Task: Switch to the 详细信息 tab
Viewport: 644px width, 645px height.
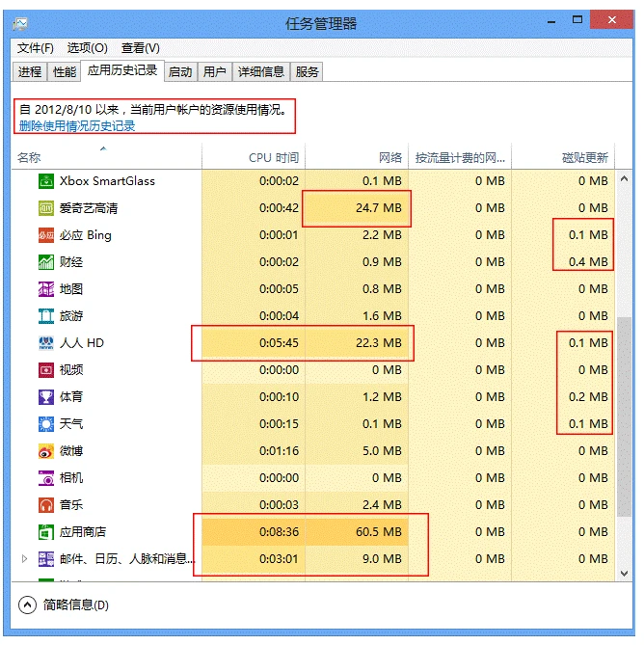Action: 261,72
